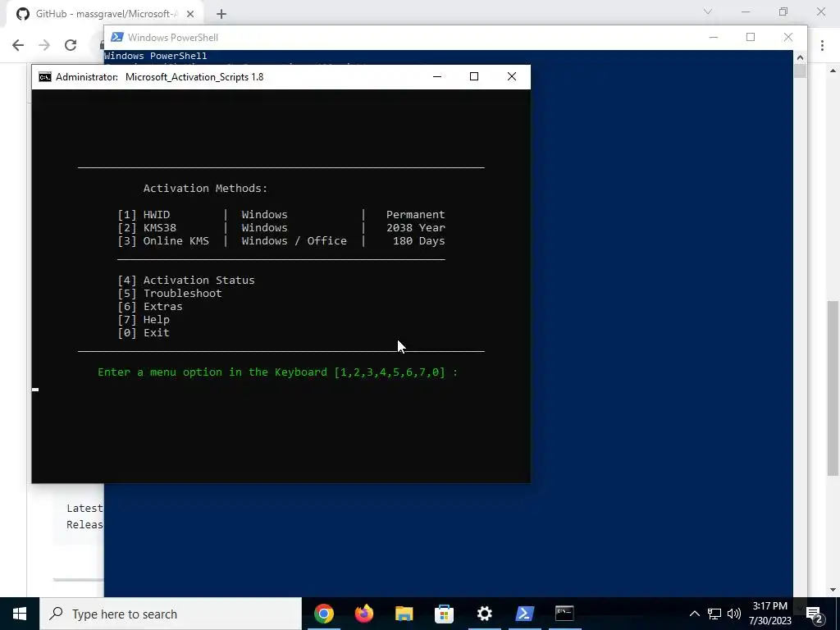840x630 pixels.
Task: Close the Microsoft_Activation_Scripts window
Action: 512,76
